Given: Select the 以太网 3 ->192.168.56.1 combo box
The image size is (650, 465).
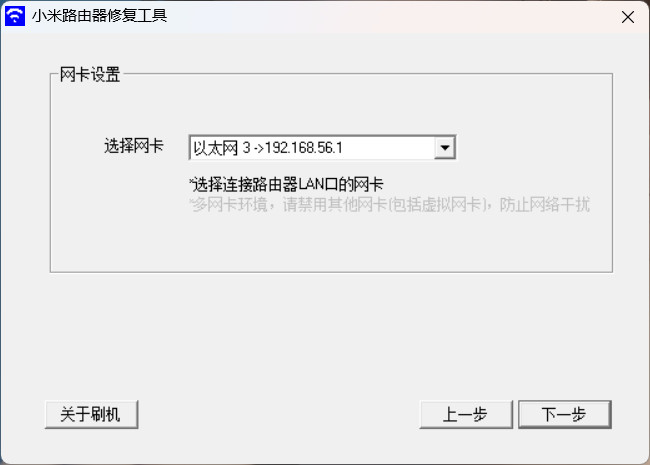Looking at the screenshot, I should [x=322, y=148].
